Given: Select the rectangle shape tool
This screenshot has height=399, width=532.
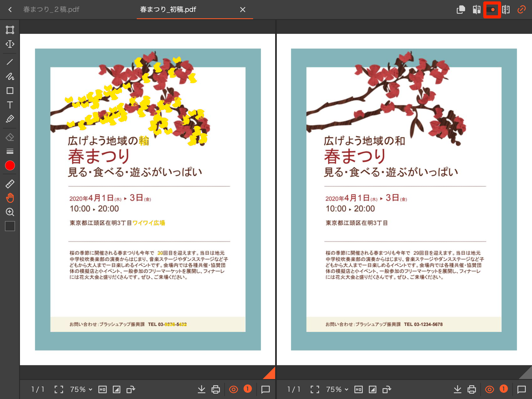Looking at the screenshot, I should click(x=10, y=91).
